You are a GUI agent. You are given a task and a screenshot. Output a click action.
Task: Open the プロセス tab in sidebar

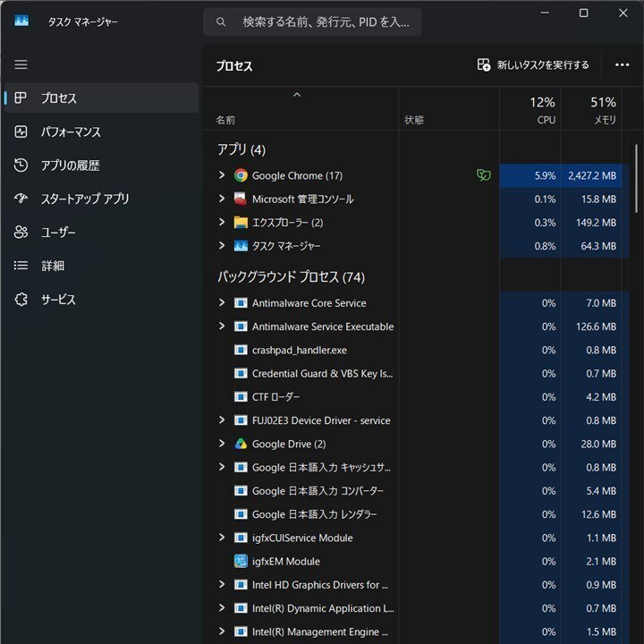tap(101, 97)
